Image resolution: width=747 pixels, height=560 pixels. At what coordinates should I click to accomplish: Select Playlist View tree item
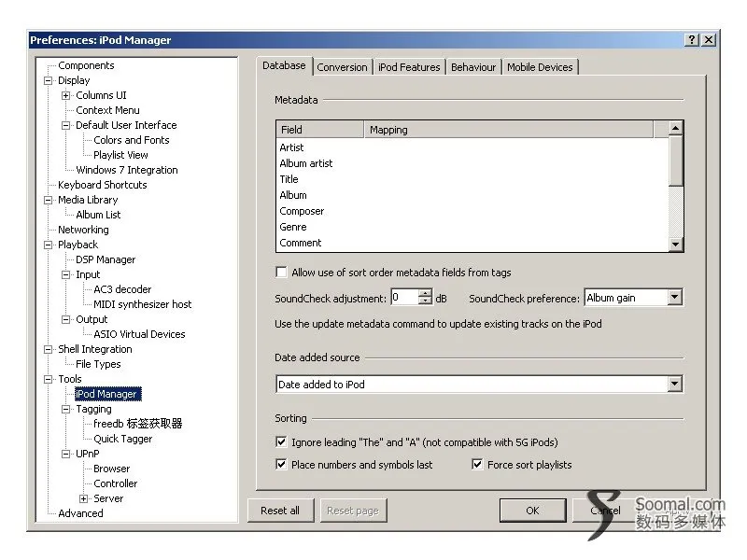coord(120,155)
